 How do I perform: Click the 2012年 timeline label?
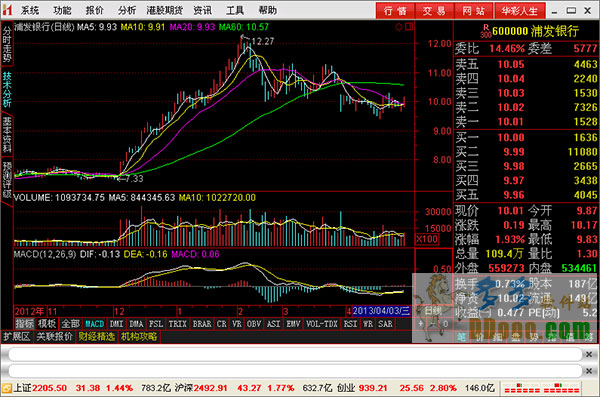coord(29,311)
